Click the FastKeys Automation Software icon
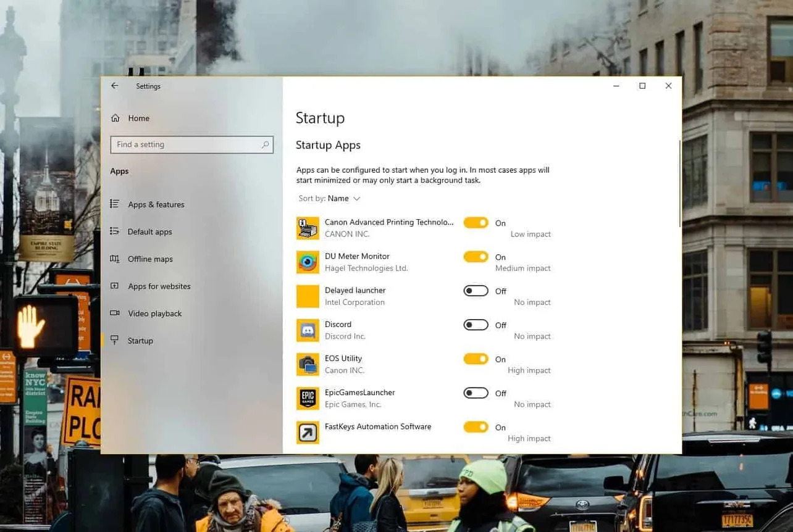The image size is (793, 532). [x=308, y=432]
